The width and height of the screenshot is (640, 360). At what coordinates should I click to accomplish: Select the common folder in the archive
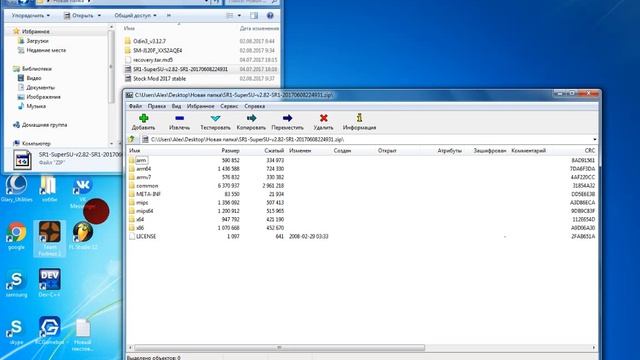pyautogui.click(x=147, y=186)
